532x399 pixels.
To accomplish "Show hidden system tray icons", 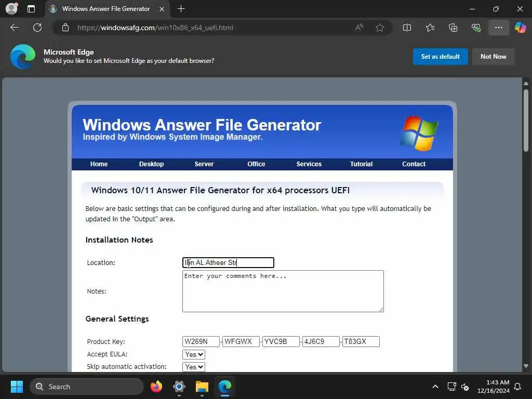I will coord(435,387).
